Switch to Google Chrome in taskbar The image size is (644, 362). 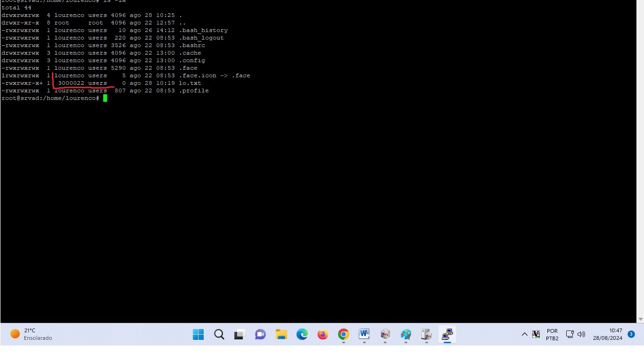tap(344, 334)
